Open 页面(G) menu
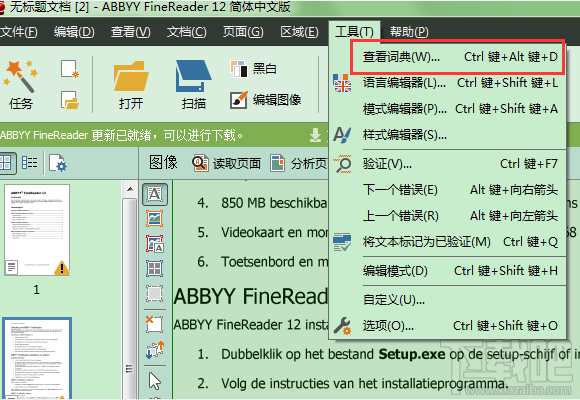This screenshot has height=400, width=580. 243,32
